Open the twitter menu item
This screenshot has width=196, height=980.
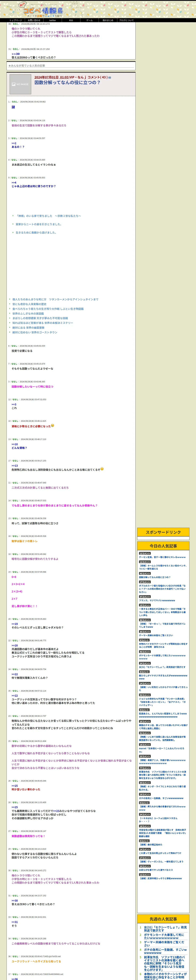pos(53,20)
